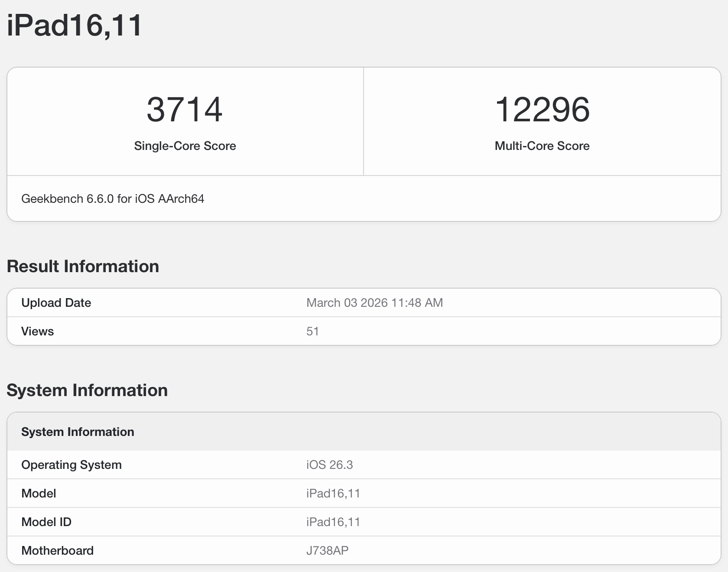Click the Multi-Core Score label
The width and height of the screenshot is (728, 572).
click(542, 146)
